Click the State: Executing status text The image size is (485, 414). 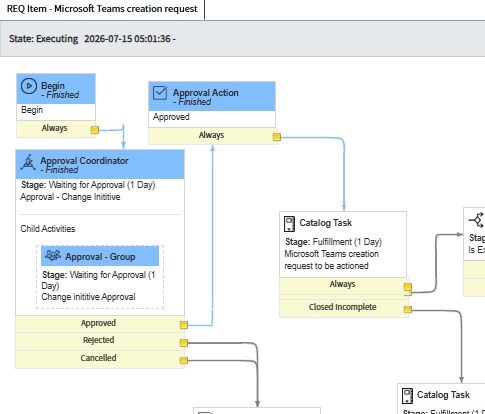43,39
